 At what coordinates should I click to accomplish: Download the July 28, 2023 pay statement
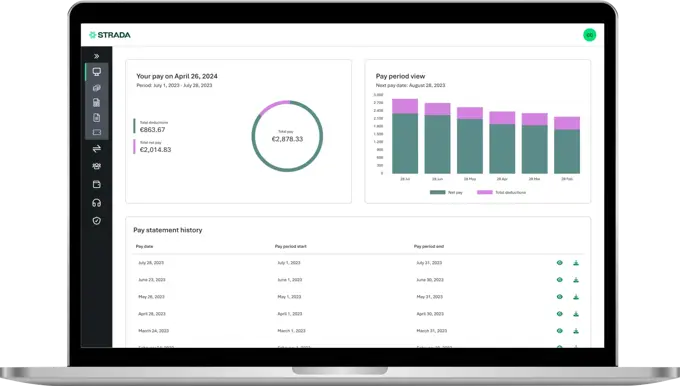576,263
